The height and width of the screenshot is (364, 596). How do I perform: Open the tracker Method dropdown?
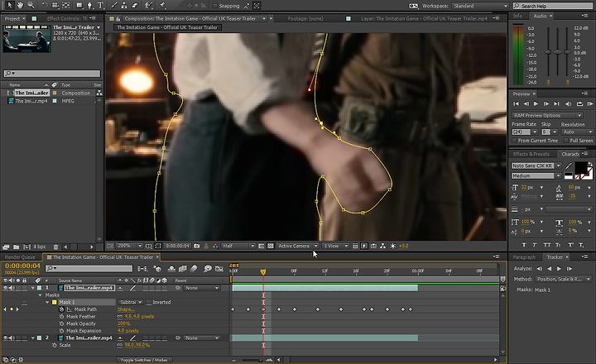[564, 279]
